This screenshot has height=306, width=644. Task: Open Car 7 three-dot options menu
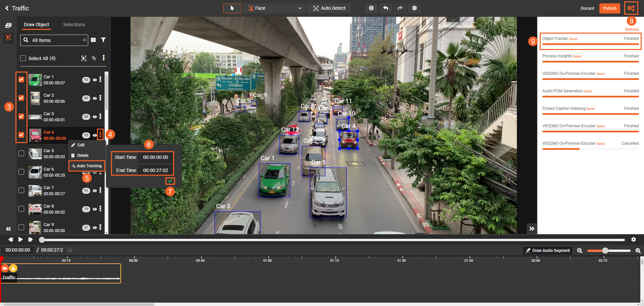[100, 190]
